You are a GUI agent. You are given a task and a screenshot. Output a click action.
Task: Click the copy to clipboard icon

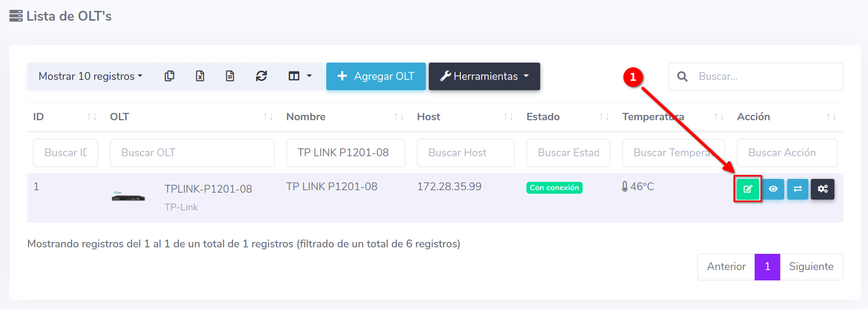170,76
